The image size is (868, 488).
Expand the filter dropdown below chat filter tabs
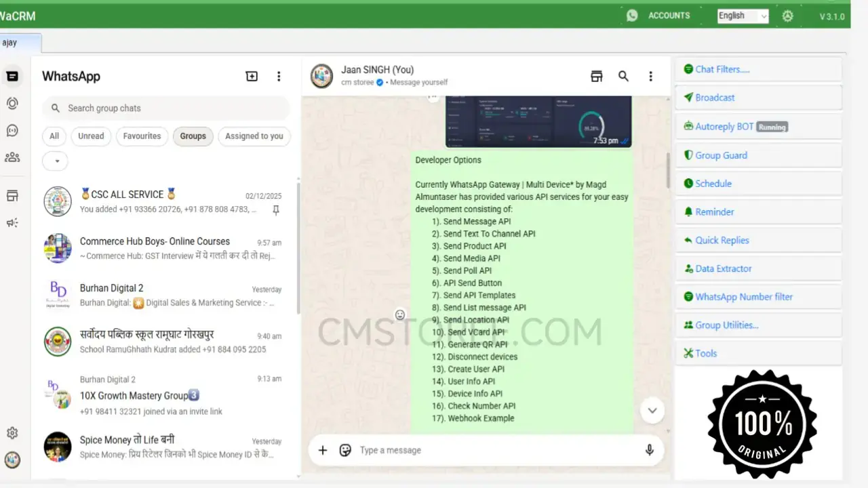(x=55, y=161)
